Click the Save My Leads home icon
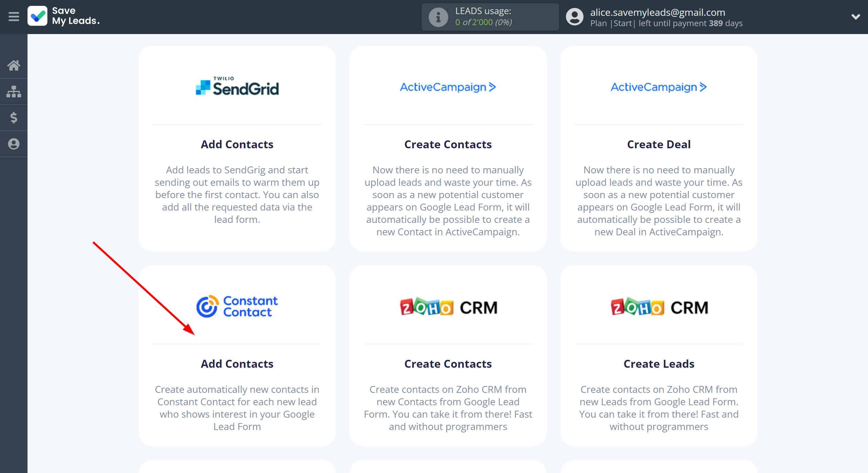The height and width of the screenshot is (473, 868). point(14,65)
